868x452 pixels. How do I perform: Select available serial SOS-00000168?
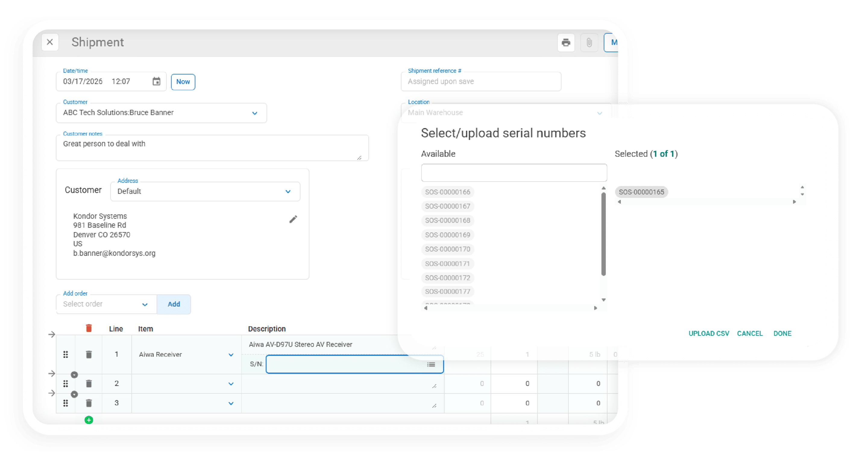point(448,220)
